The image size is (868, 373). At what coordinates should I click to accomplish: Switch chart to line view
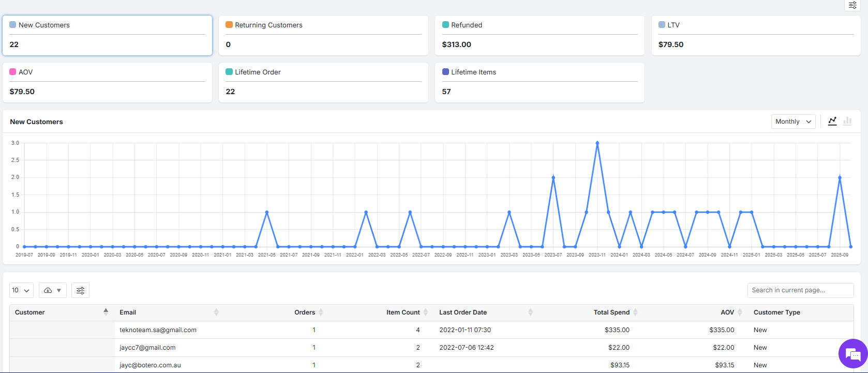pos(832,121)
